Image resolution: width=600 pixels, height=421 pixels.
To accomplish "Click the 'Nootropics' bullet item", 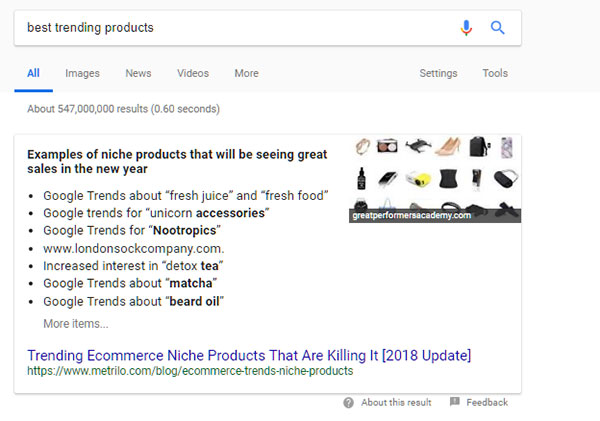I will [132, 230].
